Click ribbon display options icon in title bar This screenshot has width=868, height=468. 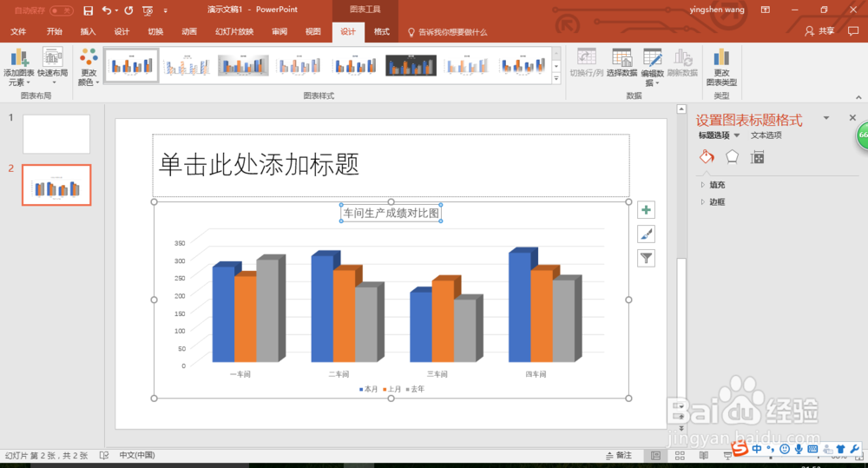766,10
